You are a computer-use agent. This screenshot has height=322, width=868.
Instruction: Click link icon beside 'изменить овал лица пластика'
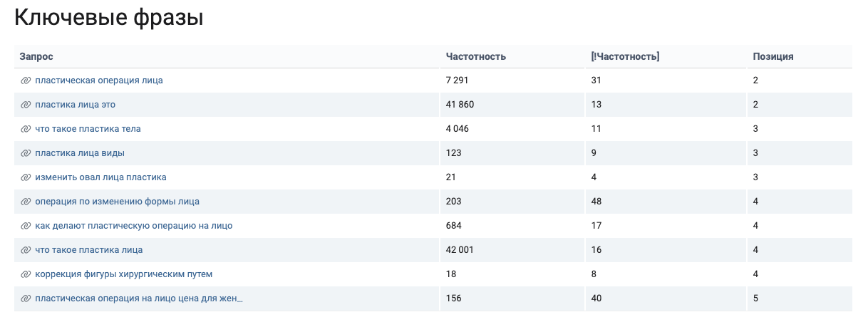coord(26,177)
